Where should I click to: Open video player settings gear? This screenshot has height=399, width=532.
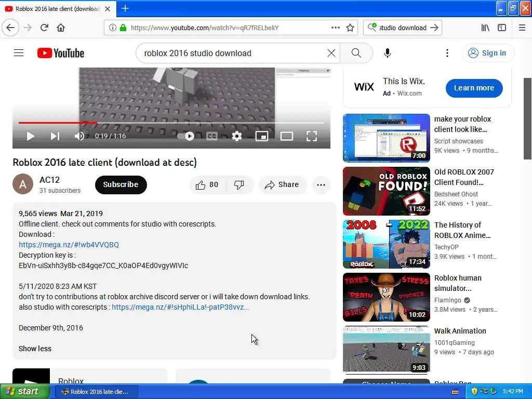click(237, 136)
